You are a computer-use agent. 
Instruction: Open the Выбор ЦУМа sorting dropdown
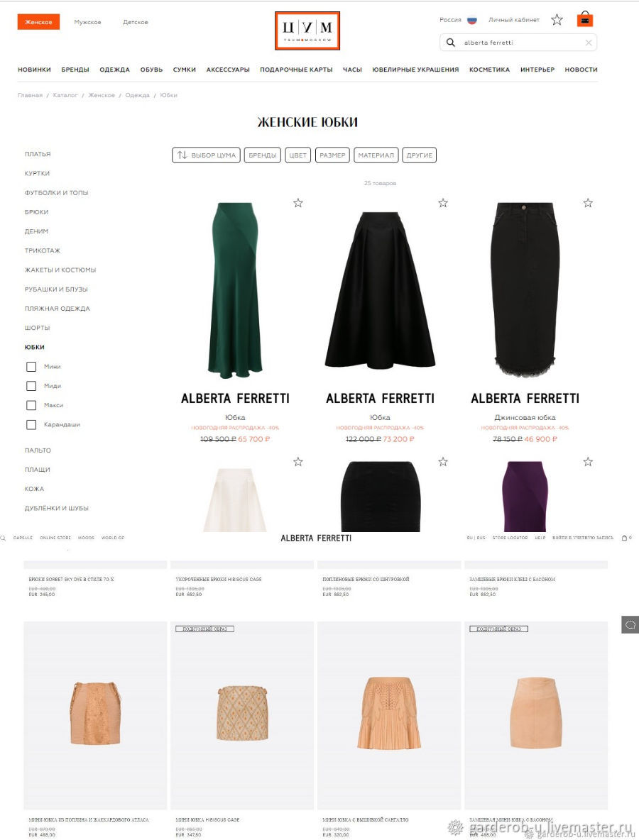[x=207, y=155]
